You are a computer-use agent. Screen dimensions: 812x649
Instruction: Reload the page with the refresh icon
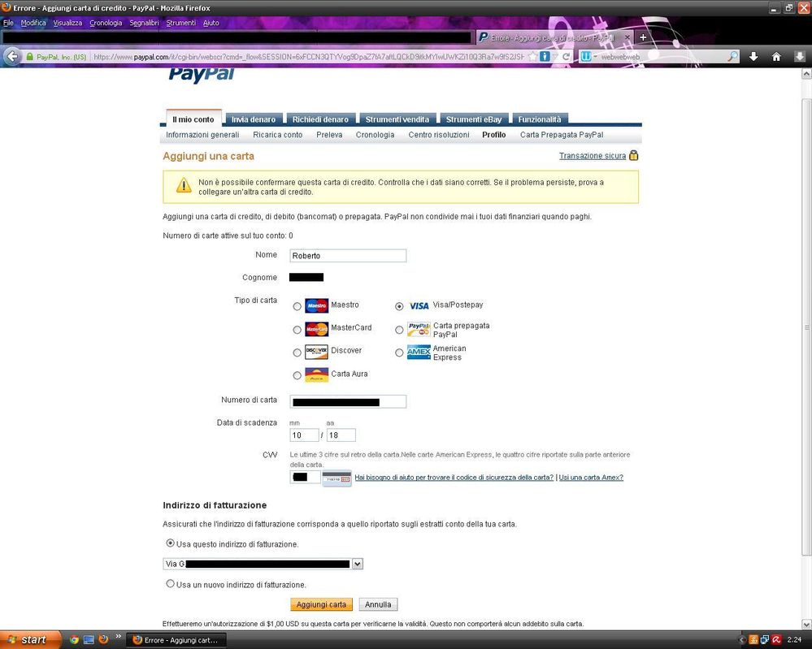click(x=566, y=56)
